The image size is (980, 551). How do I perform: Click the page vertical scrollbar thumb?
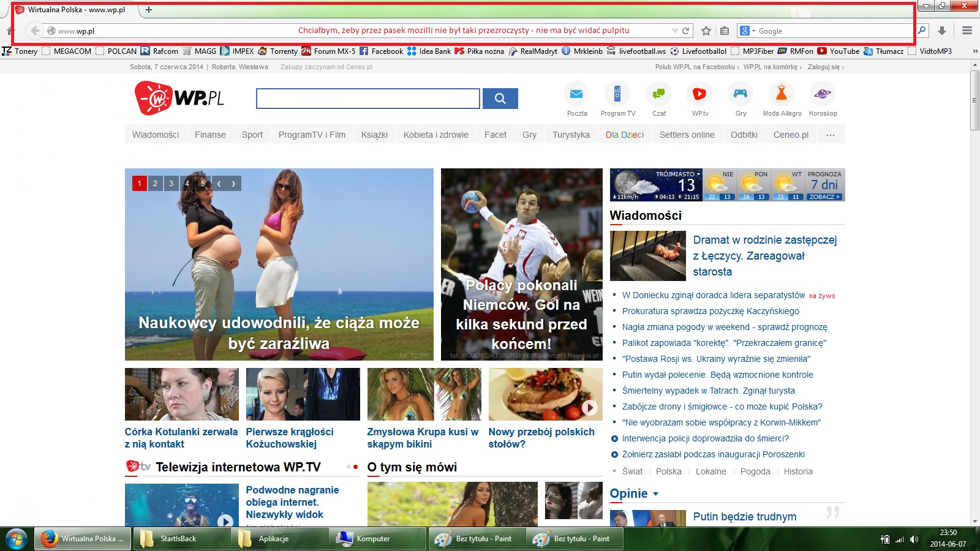tap(974, 100)
